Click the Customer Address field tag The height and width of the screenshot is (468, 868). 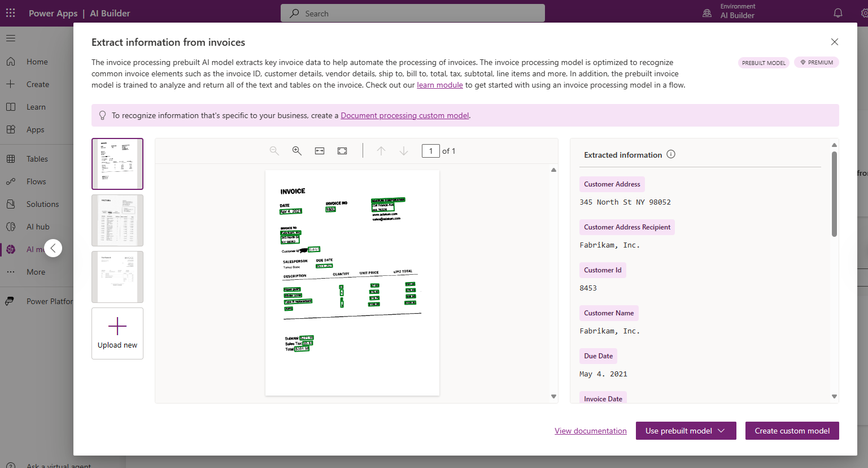point(612,184)
